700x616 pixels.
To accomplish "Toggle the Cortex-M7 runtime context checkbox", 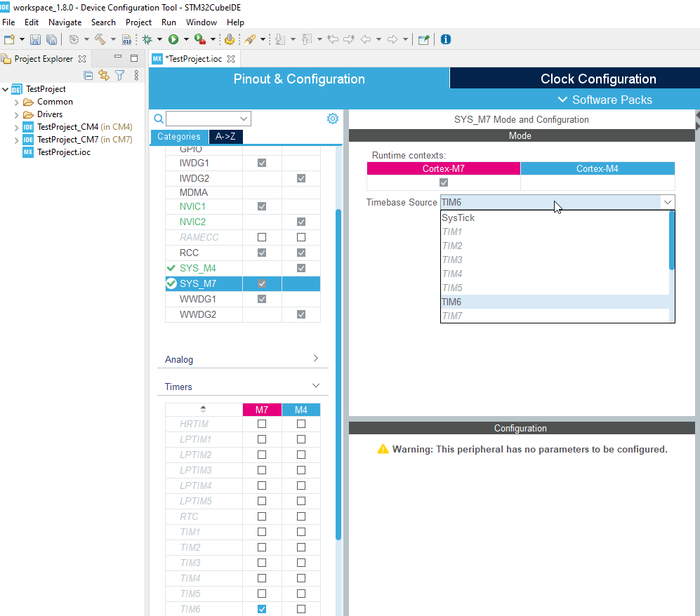I will tap(444, 182).
